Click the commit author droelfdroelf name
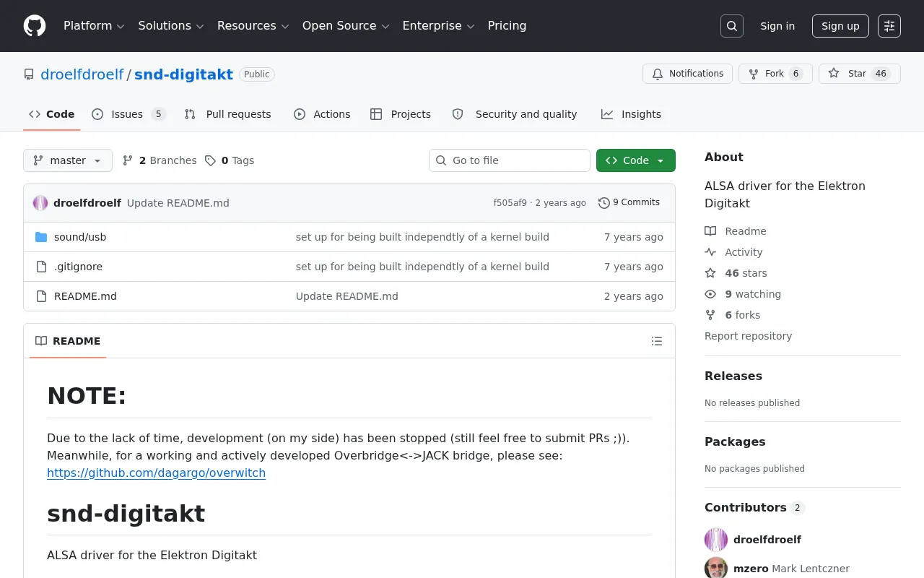Image resolution: width=924 pixels, height=578 pixels. pyautogui.click(x=87, y=203)
